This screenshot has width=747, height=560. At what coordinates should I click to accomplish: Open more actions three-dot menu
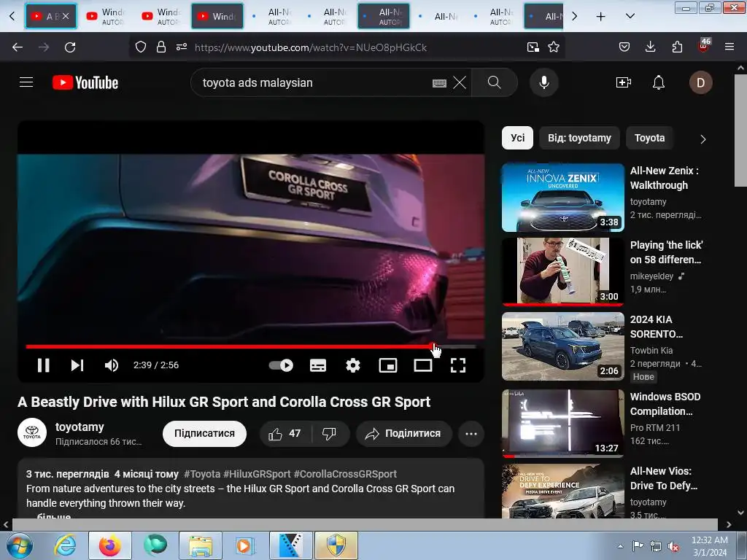coord(471,433)
